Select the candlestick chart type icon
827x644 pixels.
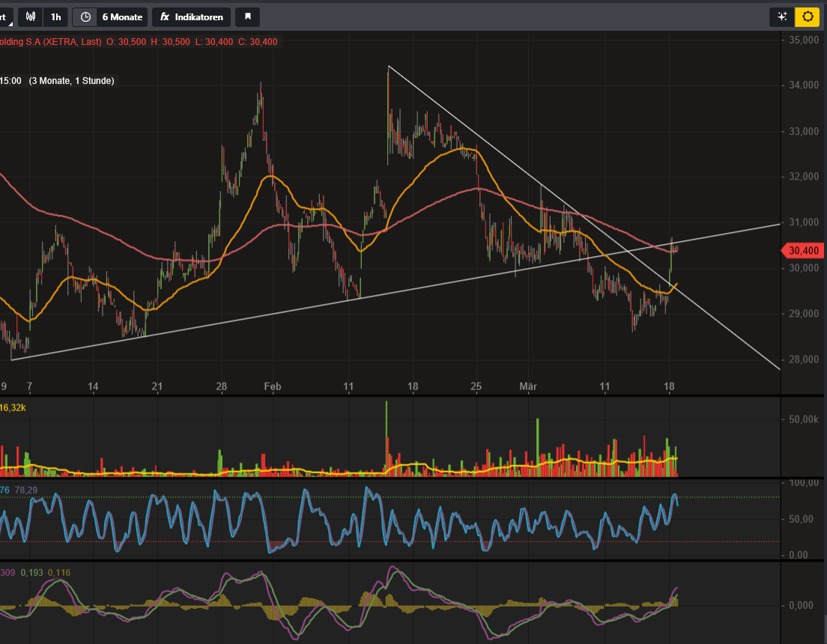(x=31, y=16)
